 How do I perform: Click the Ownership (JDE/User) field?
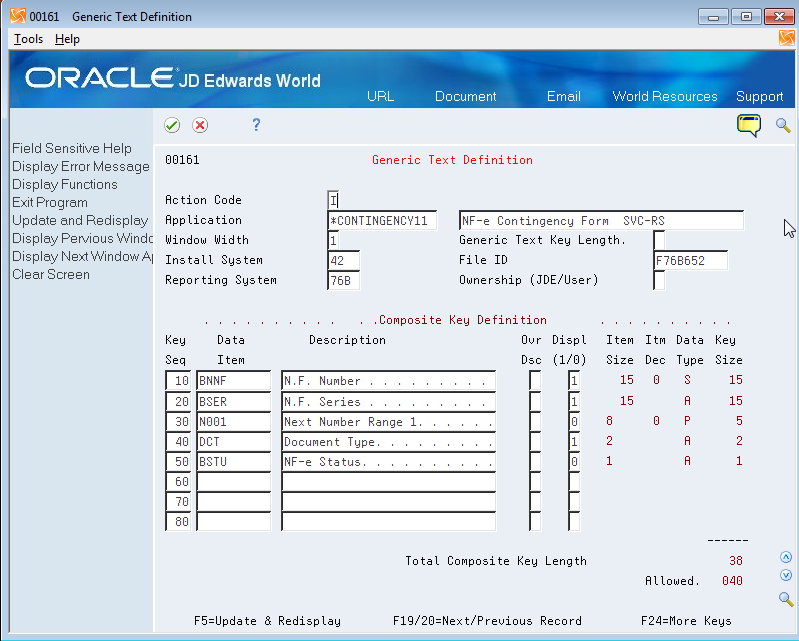(x=659, y=280)
